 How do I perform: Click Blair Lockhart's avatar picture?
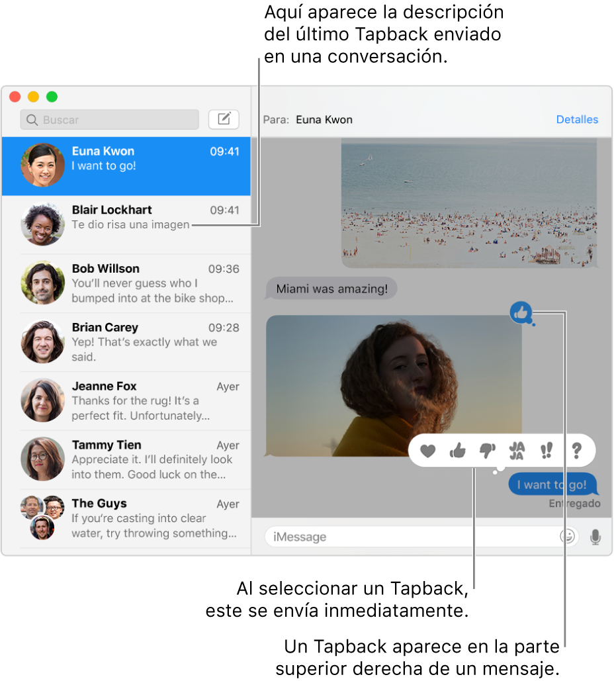point(42,224)
